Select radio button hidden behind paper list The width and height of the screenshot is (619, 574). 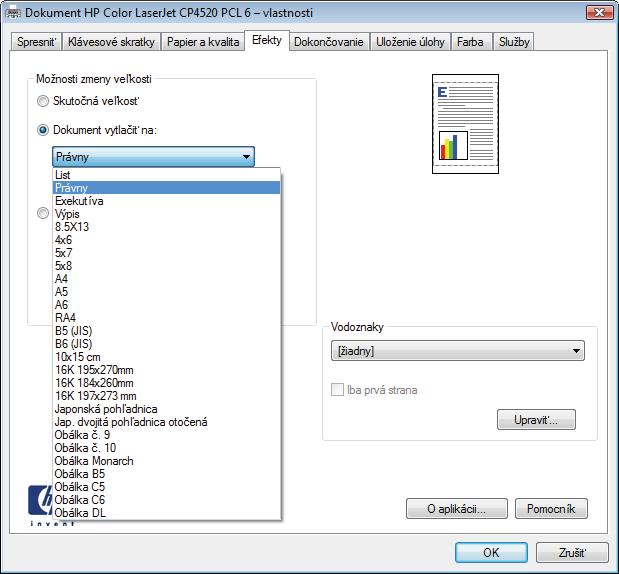point(43,213)
